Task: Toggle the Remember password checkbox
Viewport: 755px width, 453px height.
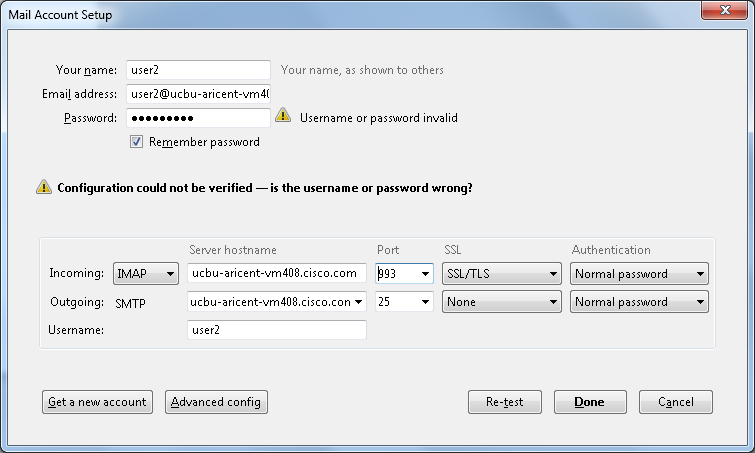Action: click(x=137, y=142)
